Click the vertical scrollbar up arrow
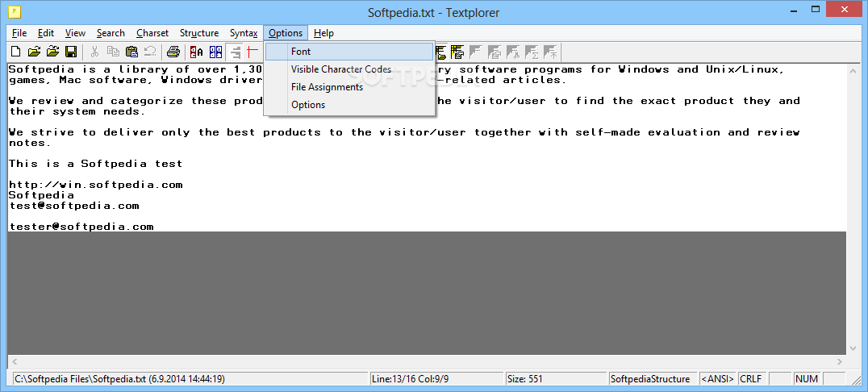This screenshot has width=868, height=392. click(853, 70)
